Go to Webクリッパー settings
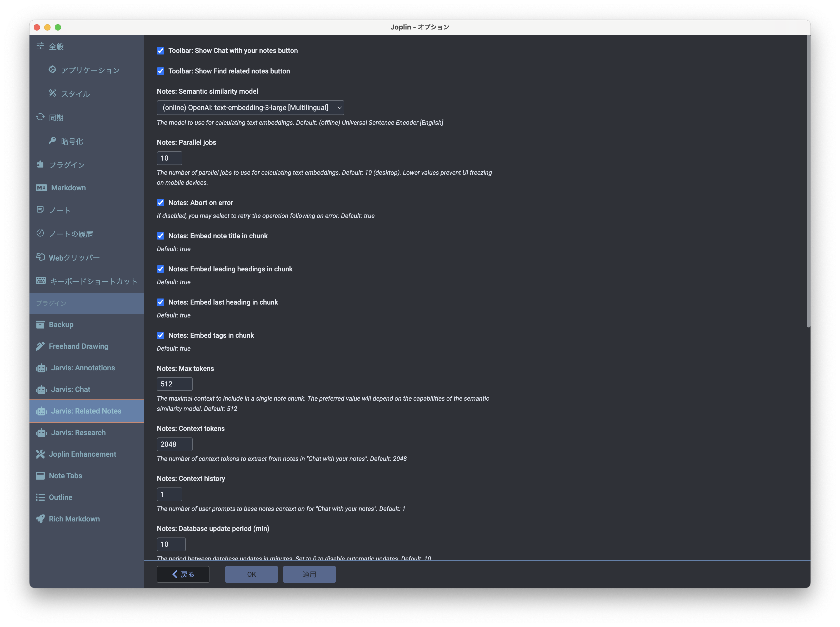The width and height of the screenshot is (840, 627). point(74,258)
